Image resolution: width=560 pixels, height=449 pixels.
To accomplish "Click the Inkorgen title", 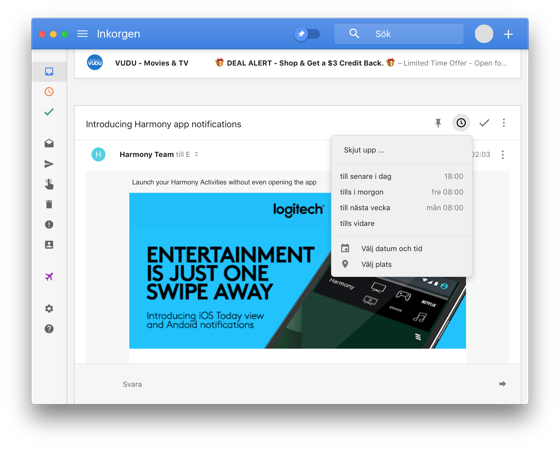I will [119, 34].
